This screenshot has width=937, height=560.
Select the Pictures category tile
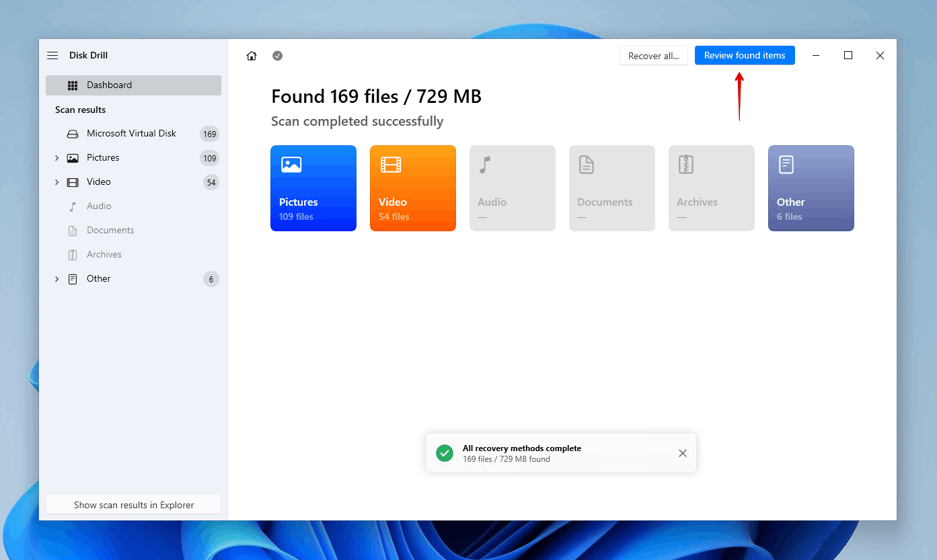click(313, 188)
